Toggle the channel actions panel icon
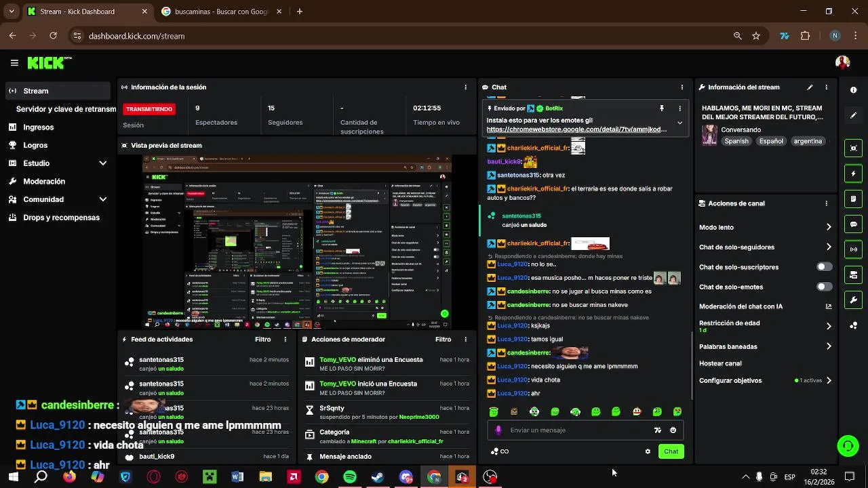 click(x=853, y=274)
